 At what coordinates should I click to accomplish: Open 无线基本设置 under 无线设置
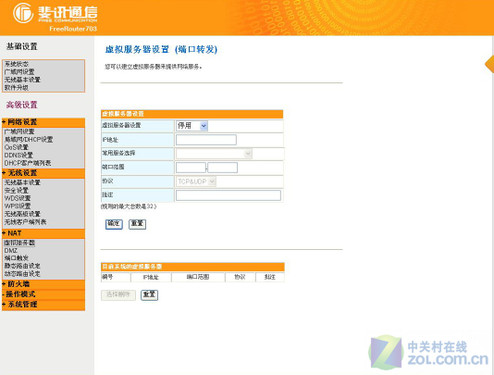[x=22, y=183]
